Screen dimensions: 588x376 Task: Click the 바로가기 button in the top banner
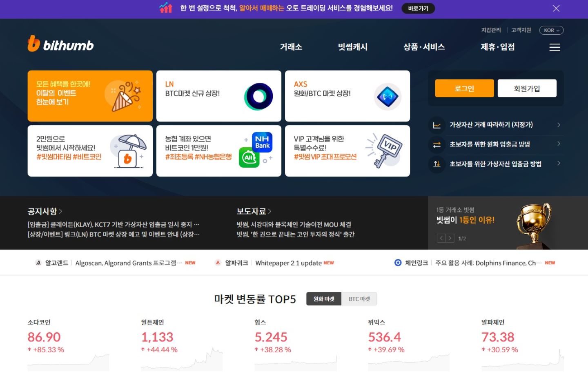click(x=418, y=8)
